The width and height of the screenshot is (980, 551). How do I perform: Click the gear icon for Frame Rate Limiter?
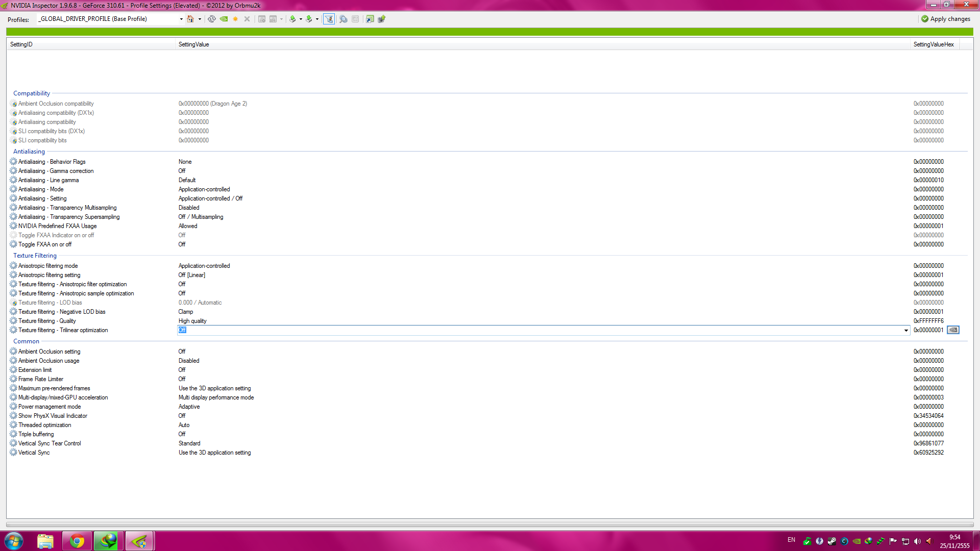click(13, 379)
